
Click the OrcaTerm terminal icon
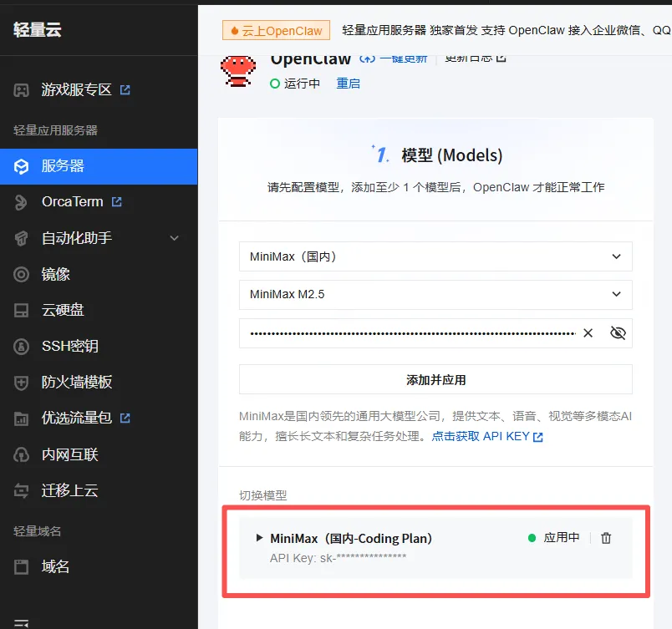coord(21,202)
